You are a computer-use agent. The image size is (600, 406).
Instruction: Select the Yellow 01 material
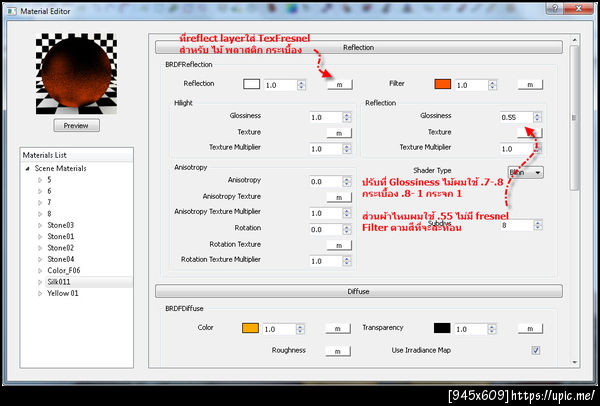[x=62, y=293]
